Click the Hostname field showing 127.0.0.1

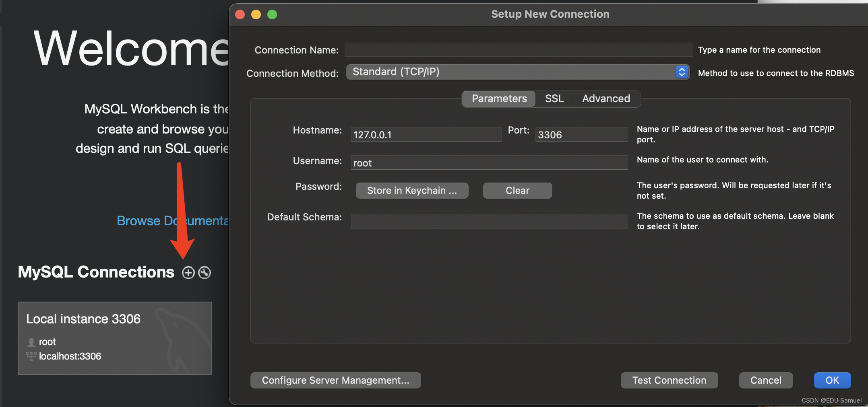pyautogui.click(x=426, y=134)
